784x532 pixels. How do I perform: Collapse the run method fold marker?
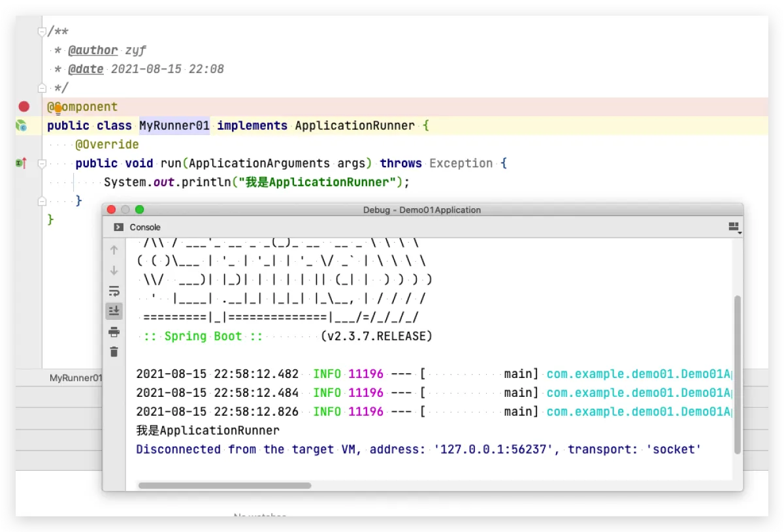42,163
